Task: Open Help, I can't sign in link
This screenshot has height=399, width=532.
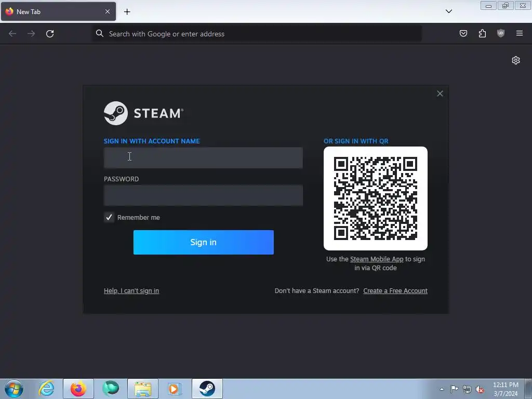Action: coord(131,291)
